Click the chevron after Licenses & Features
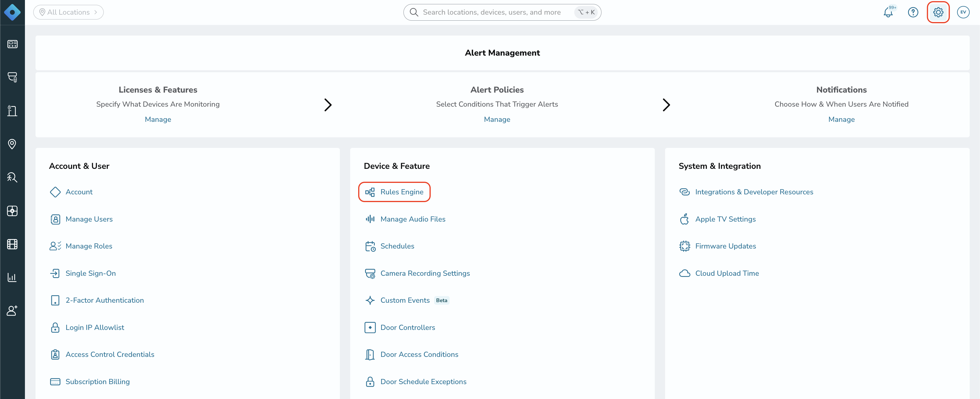This screenshot has height=399, width=980. pos(328,105)
